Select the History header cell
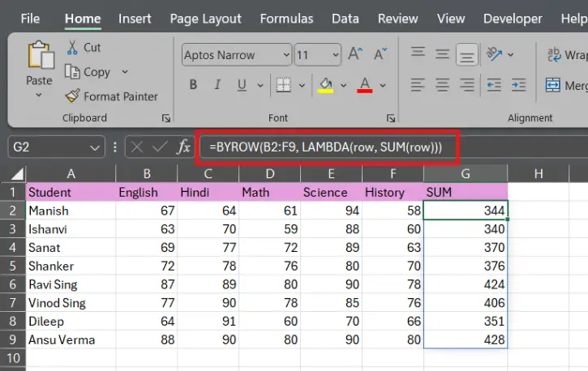588x371 pixels. (393, 192)
